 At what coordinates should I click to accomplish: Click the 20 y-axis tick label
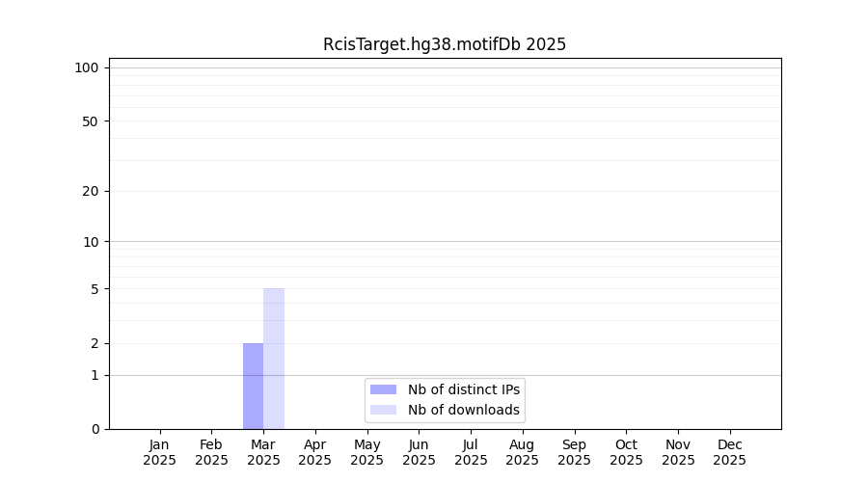pyautogui.click(x=91, y=191)
